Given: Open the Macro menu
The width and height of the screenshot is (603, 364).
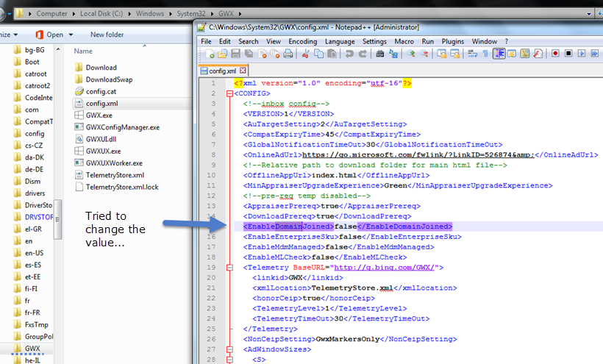Looking at the screenshot, I should [404, 41].
